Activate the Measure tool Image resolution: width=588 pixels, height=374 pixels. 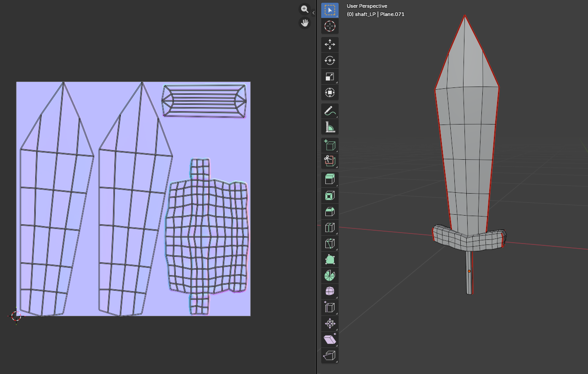[329, 126]
